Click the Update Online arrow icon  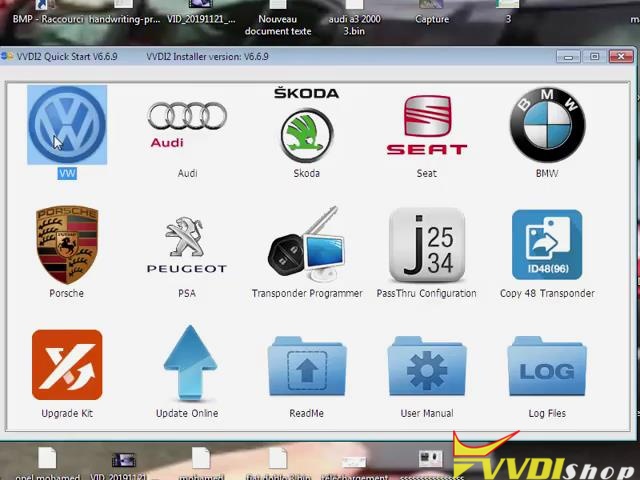(190, 363)
